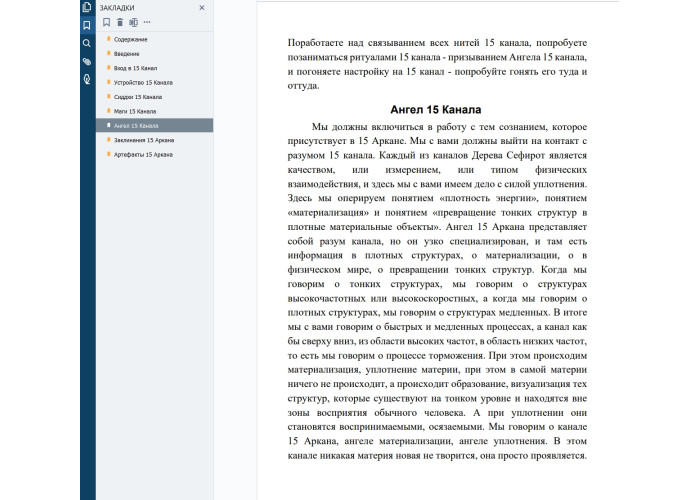
Task: Click highlighted Ангел 15 Канала bookmark
Action: 136,126
